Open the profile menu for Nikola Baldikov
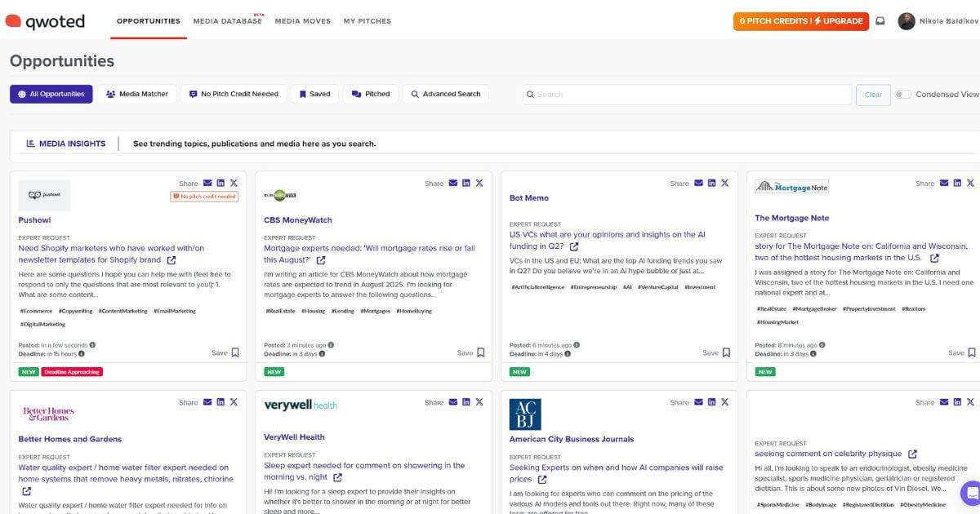This screenshot has height=514, width=980. (x=906, y=20)
